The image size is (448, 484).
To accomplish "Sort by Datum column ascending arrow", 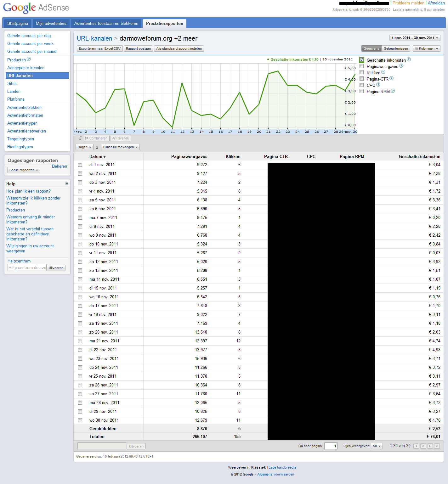I will [x=105, y=157].
